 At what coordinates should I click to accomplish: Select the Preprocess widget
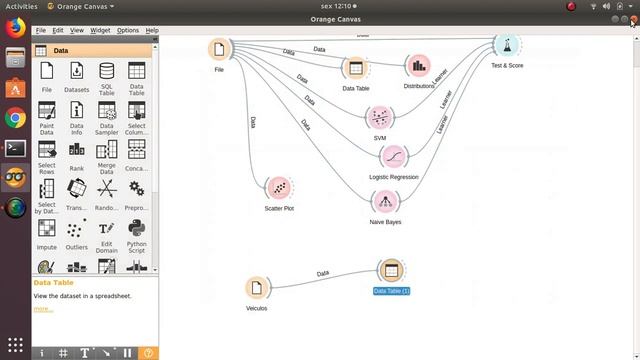pos(136,196)
